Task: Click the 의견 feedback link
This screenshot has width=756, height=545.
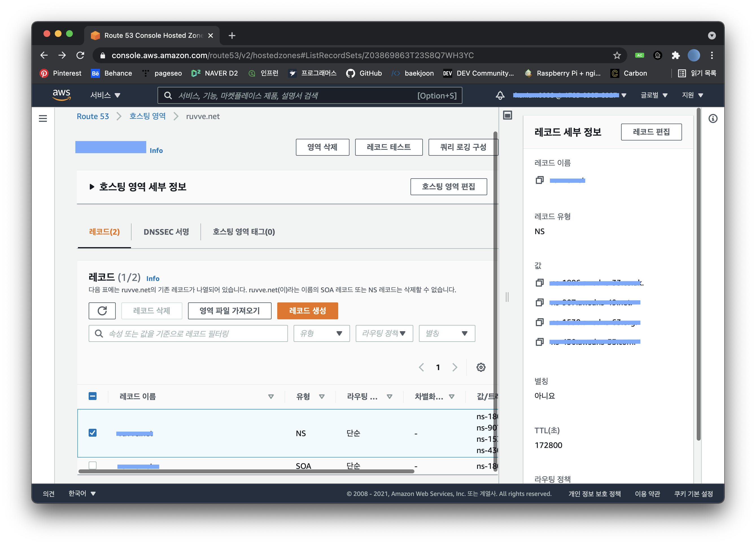Action: [x=49, y=493]
